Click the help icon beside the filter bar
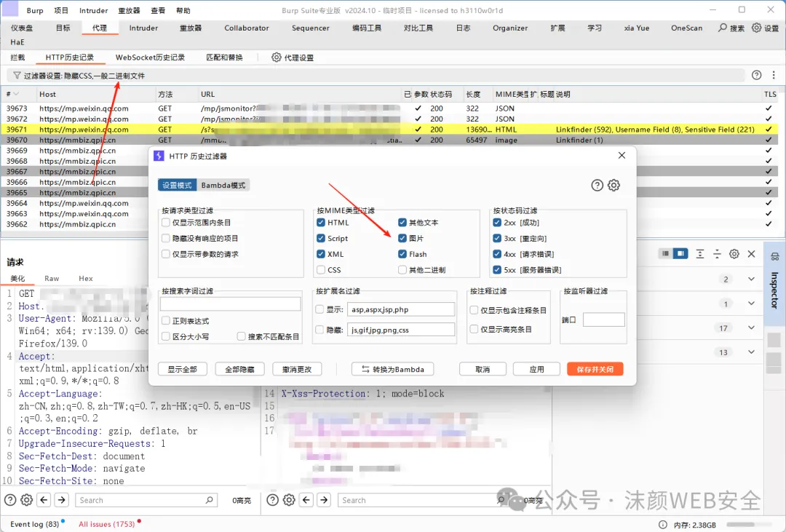Viewport: 786px width, 532px height. tap(756, 75)
